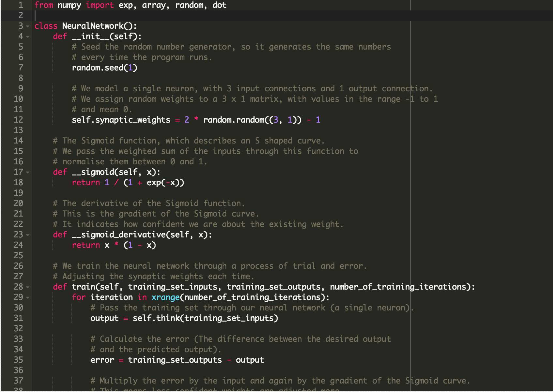Click the self.think method call
Image resolution: width=553 pixels, height=392 pixels.
156,318
